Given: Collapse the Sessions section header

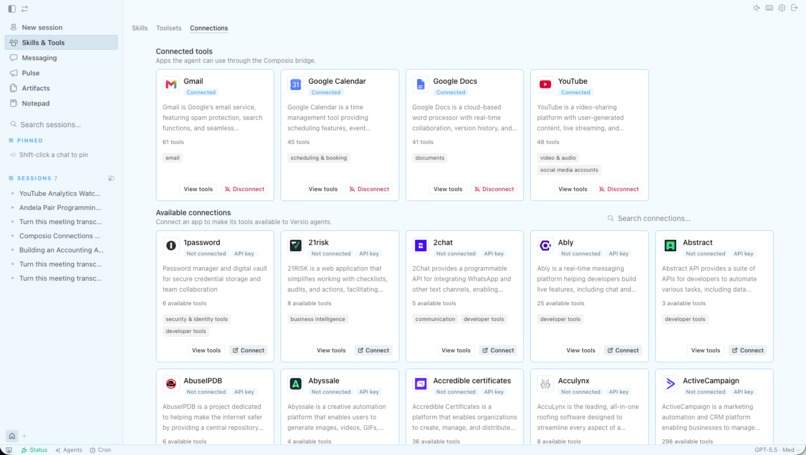Looking at the screenshot, I should click(33, 178).
